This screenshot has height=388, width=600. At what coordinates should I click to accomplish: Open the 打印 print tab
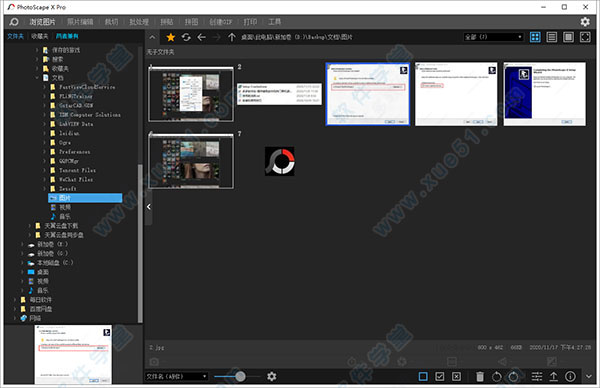point(250,22)
